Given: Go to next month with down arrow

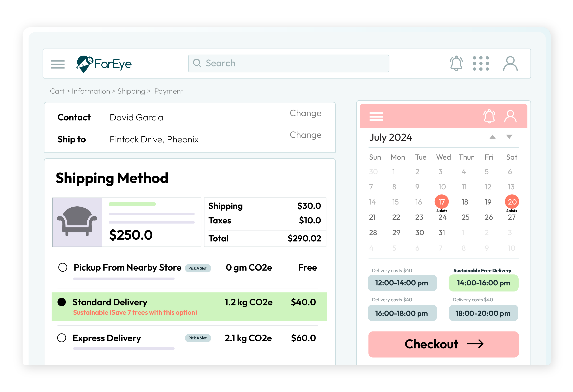Looking at the screenshot, I should click(x=509, y=137).
